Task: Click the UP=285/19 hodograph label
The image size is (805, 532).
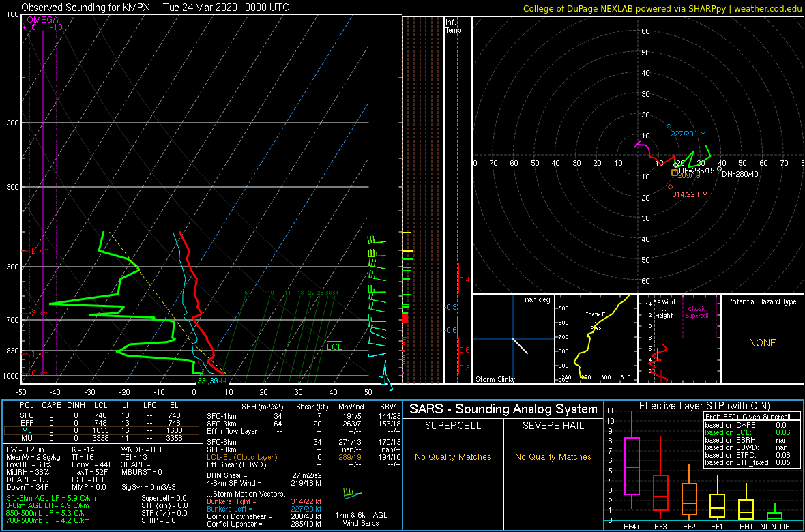Action: [697, 170]
